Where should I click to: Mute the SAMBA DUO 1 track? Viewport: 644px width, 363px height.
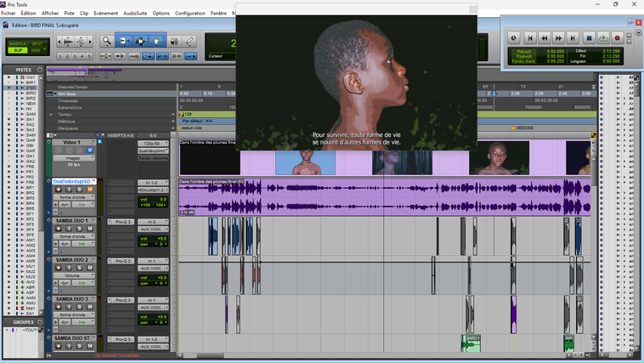(89, 229)
